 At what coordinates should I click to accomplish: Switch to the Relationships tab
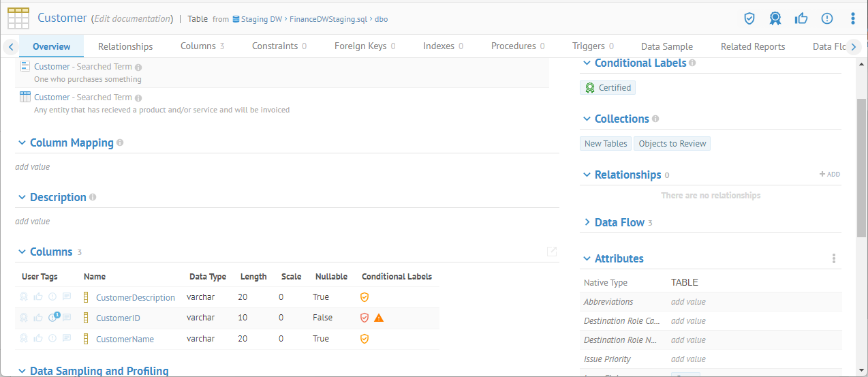(125, 46)
